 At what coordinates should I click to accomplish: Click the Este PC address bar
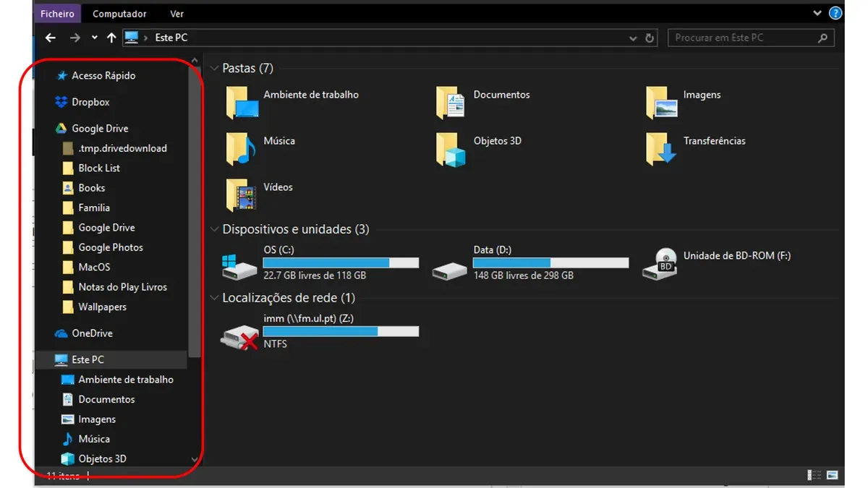point(389,38)
